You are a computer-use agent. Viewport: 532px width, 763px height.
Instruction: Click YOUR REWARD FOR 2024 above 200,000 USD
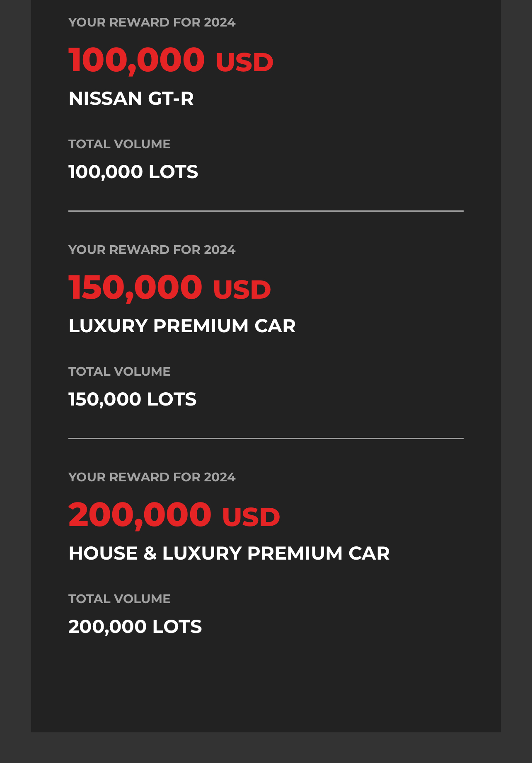click(x=152, y=477)
